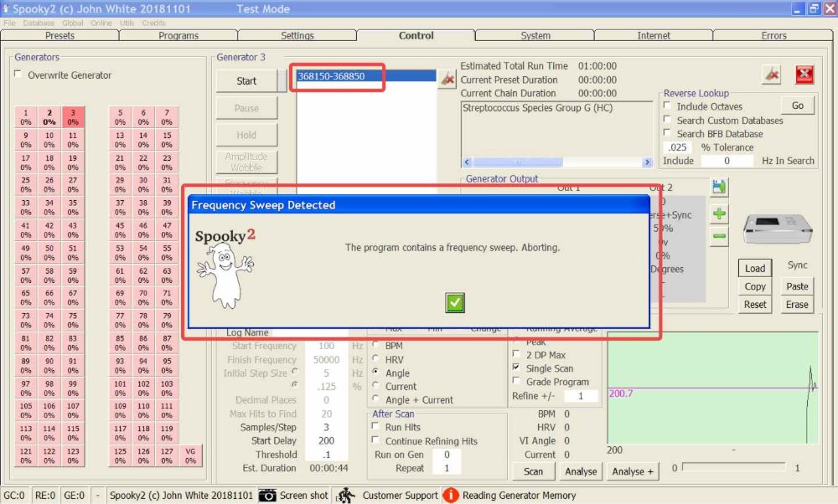Image resolution: width=838 pixels, height=504 pixels.
Task: Click the green minus icon
Action: 719,235
